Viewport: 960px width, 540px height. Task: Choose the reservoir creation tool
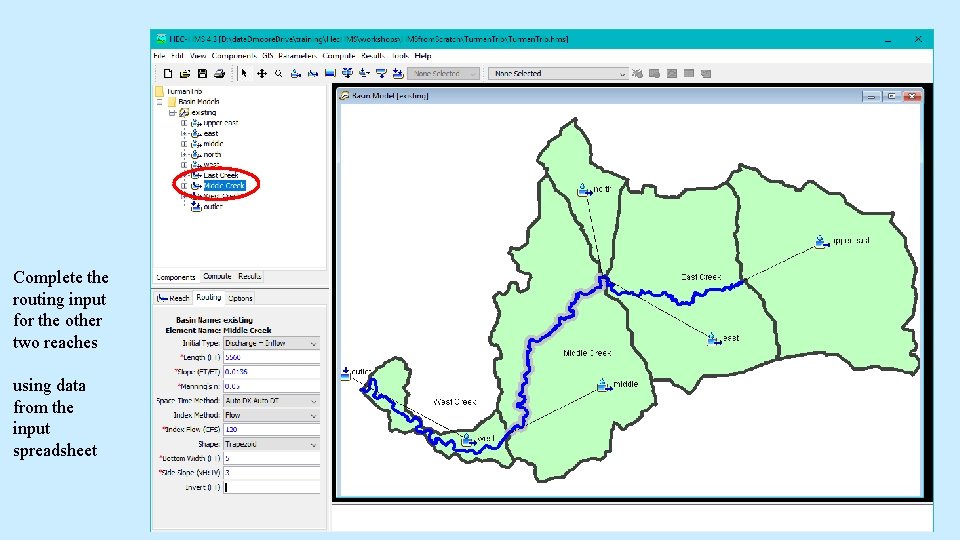click(330, 73)
